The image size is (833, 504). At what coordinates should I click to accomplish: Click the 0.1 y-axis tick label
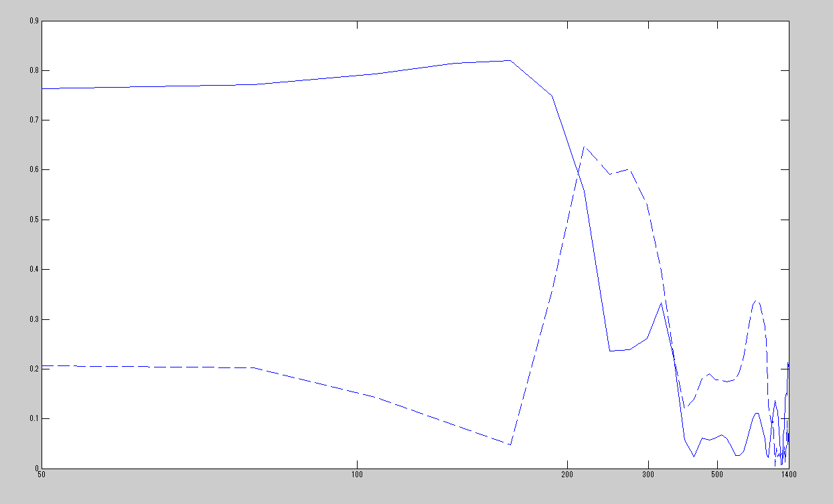pyautogui.click(x=33, y=419)
